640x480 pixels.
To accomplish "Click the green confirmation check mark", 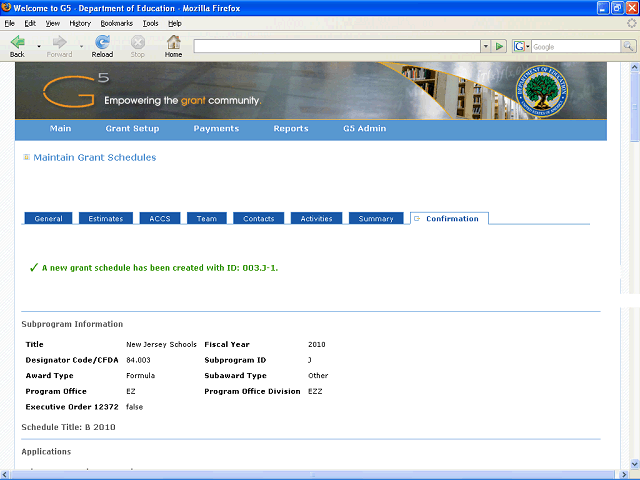I will point(33,268).
